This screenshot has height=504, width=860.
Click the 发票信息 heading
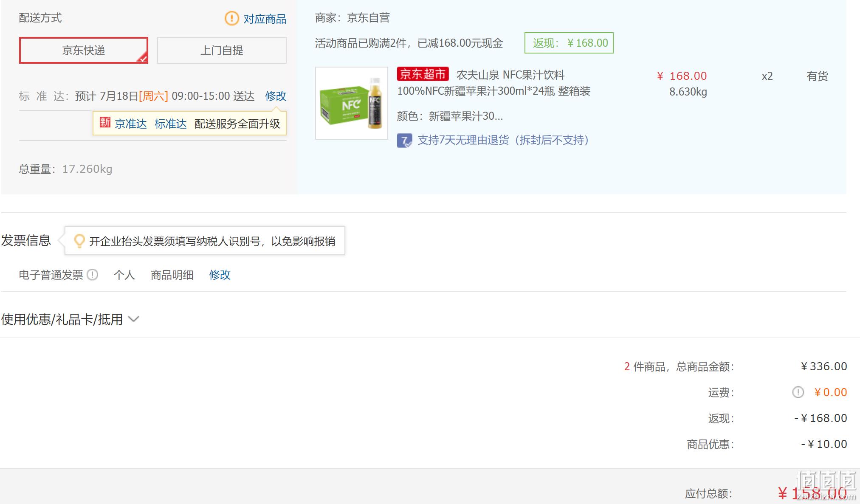click(26, 240)
